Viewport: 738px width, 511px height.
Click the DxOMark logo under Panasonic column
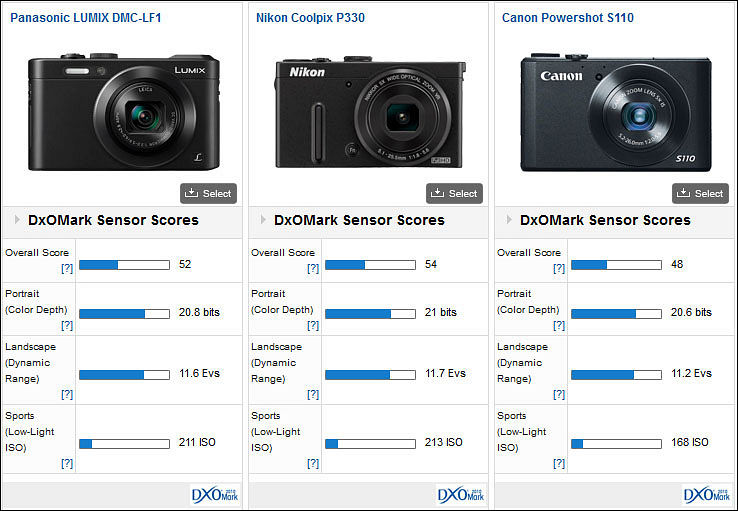[215, 494]
